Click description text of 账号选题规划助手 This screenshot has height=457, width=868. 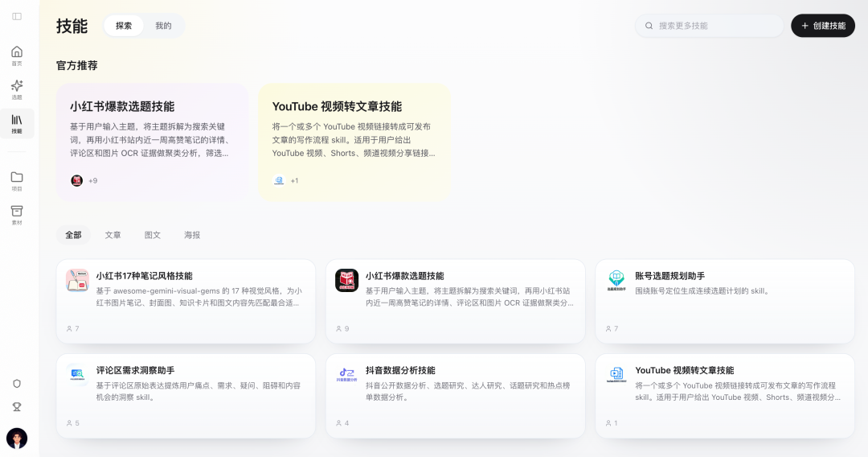coord(702,290)
